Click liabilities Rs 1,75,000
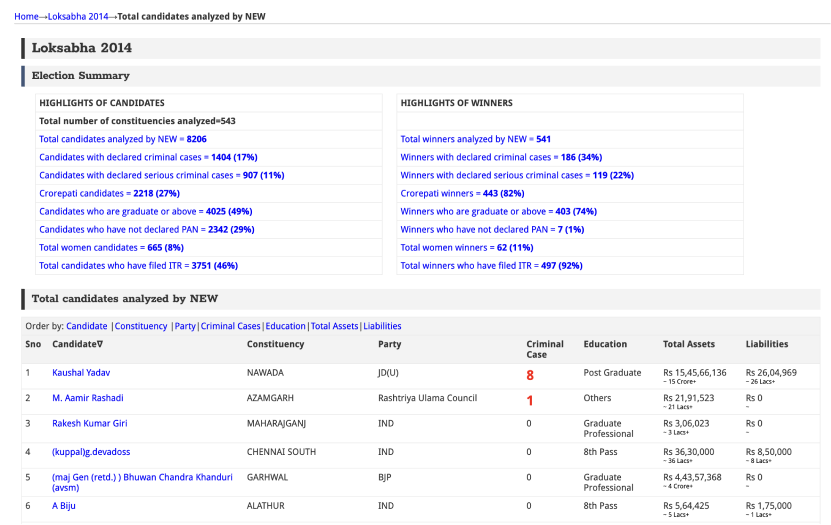The height and width of the screenshot is (525, 831). pos(768,505)
